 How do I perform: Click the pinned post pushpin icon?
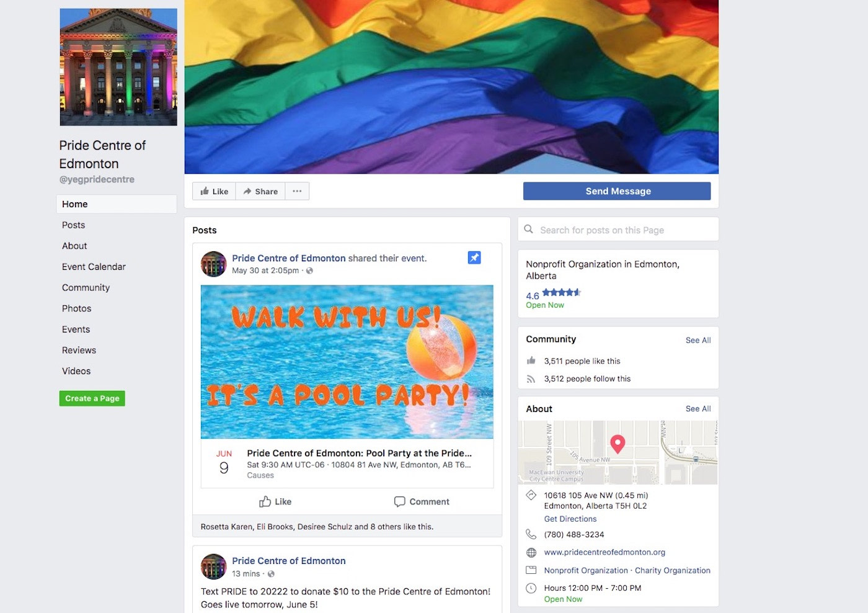(x=474, y=257)
